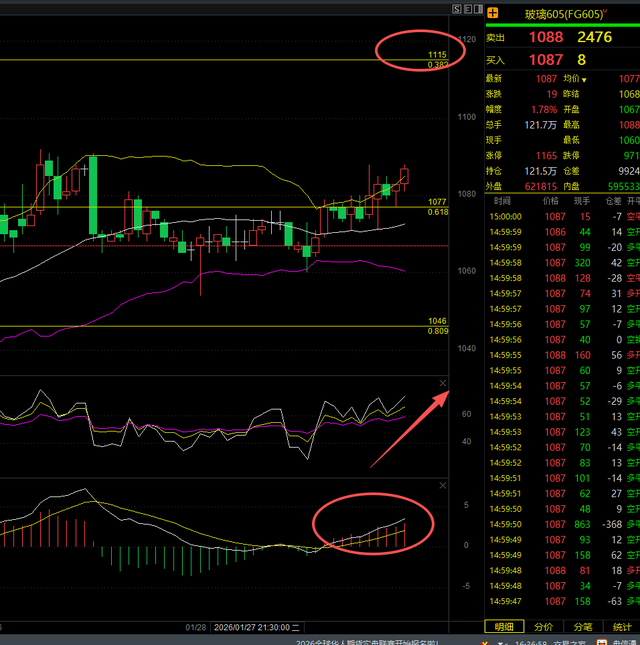Switch to the 分笔 tab
The width and height of the screenshot is (640, 645).
coord(583,627)
